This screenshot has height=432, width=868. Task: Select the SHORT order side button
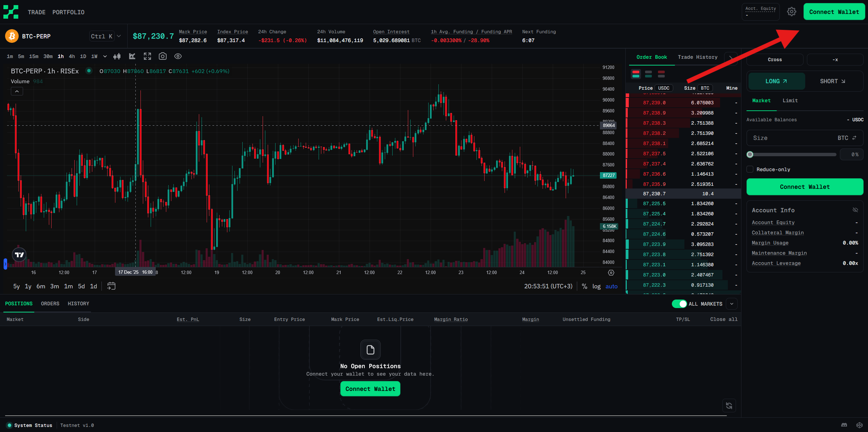tap(832, 81)
